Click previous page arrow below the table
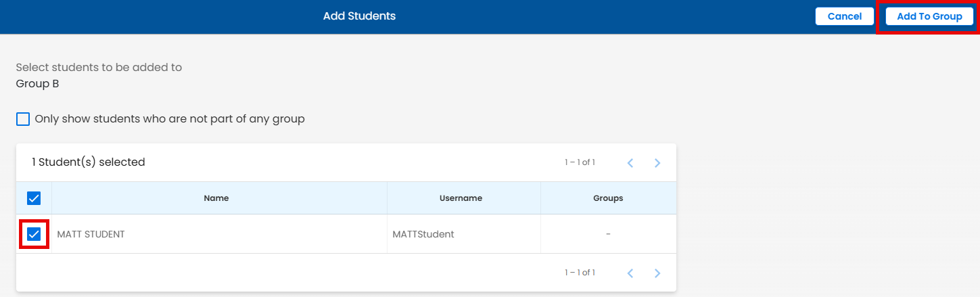This screenshot has height=297, width=980. [630, 273]
